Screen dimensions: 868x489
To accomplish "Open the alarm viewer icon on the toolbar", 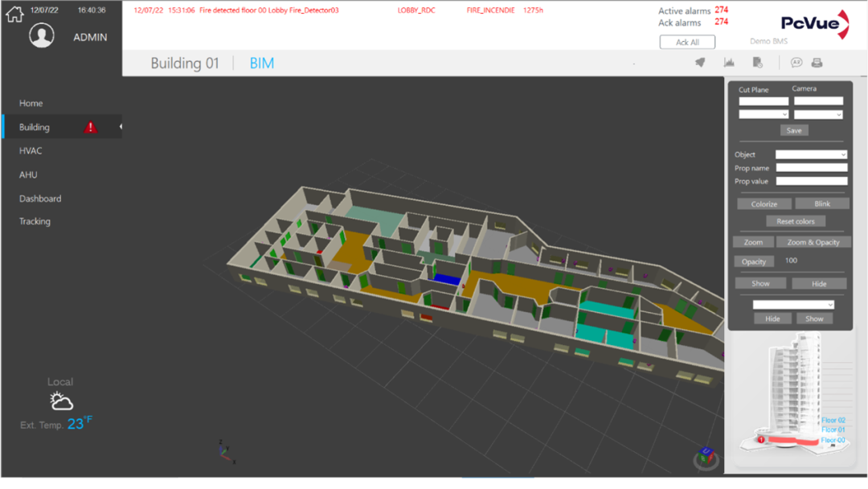I will coord(700,62).
